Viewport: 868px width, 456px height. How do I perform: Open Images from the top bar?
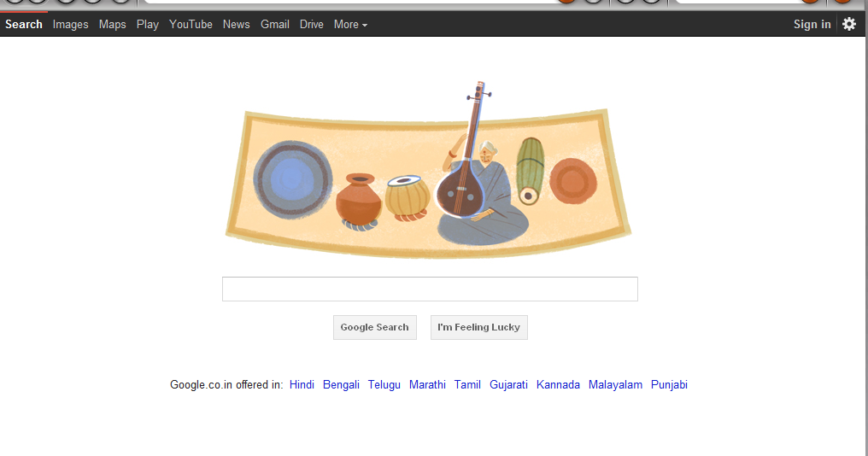pyautogui.click(x=70, y=25)
